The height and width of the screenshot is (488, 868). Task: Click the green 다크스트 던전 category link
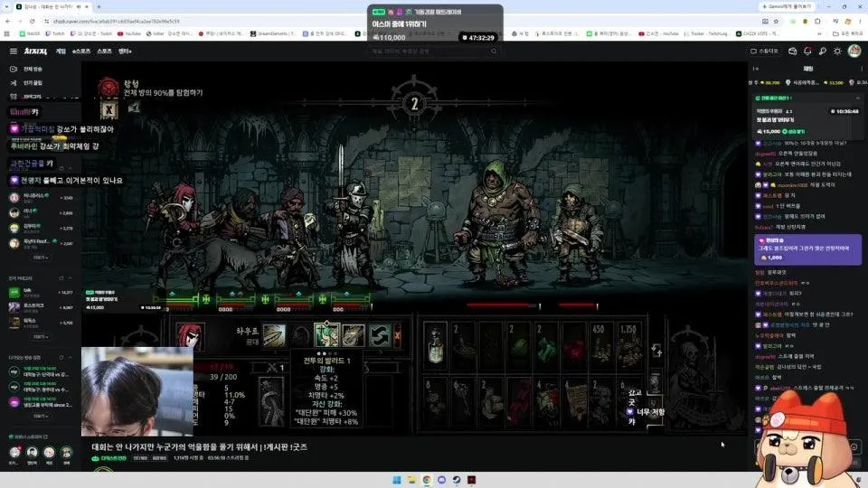coord(113,458)
